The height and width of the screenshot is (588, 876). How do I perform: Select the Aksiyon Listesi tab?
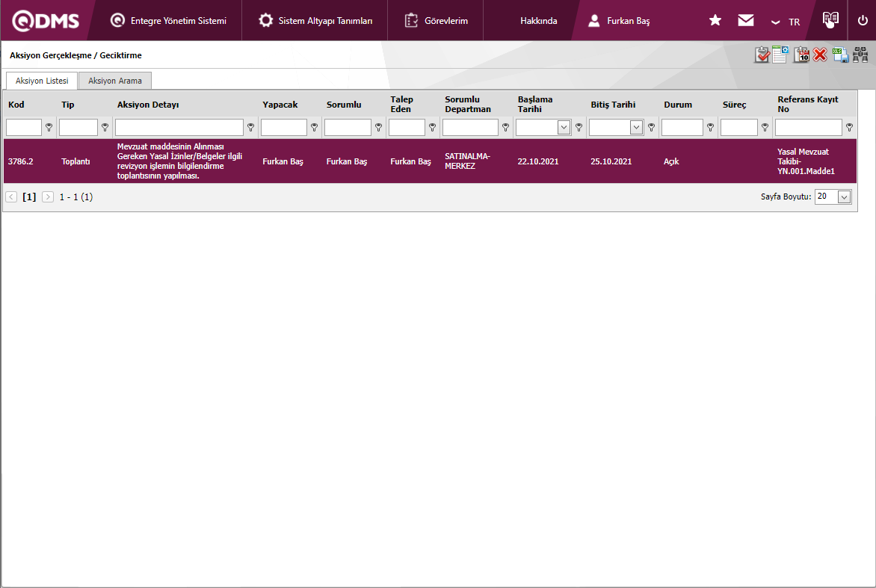pyautogui.click(x=42, y=81)
